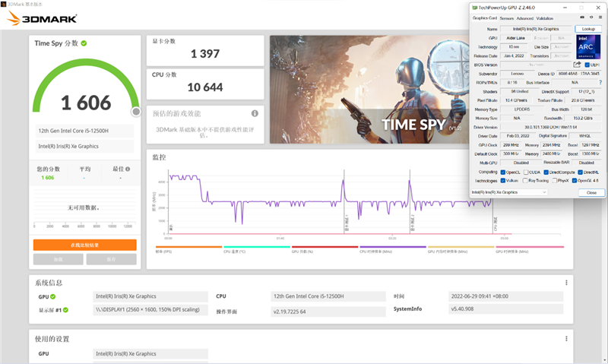Click the info icon next to the 最佳 column
This screenshot has width=608, height=364.
click(128, 169)
